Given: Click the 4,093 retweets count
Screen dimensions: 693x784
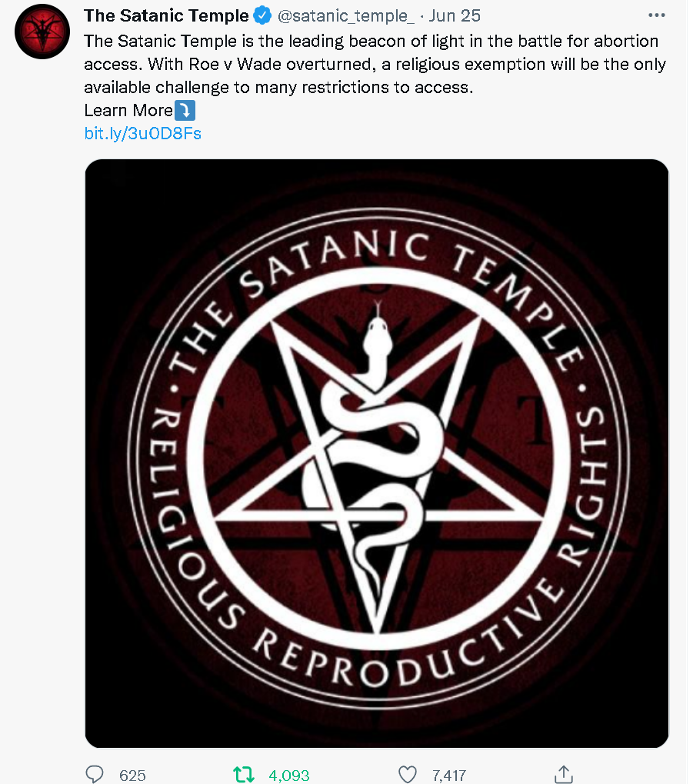Looking at the screenshot, I should pyautogui.click(x=289, y=775).
